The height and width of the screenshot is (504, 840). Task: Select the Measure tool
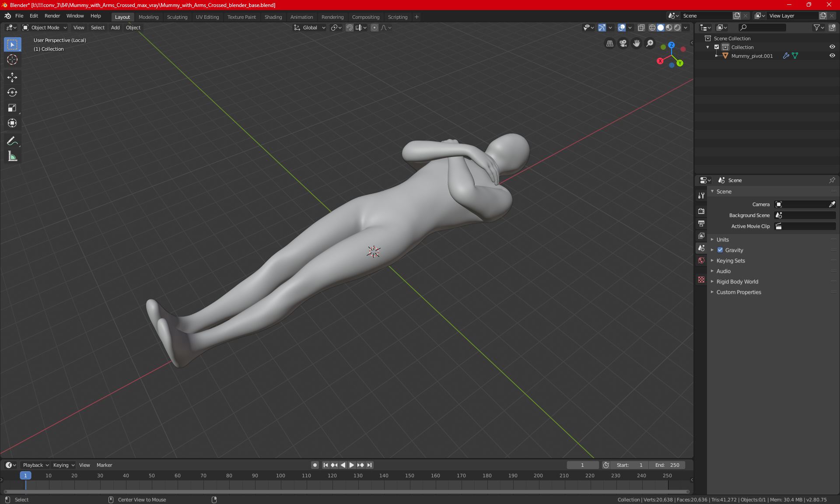click(12, 156)
